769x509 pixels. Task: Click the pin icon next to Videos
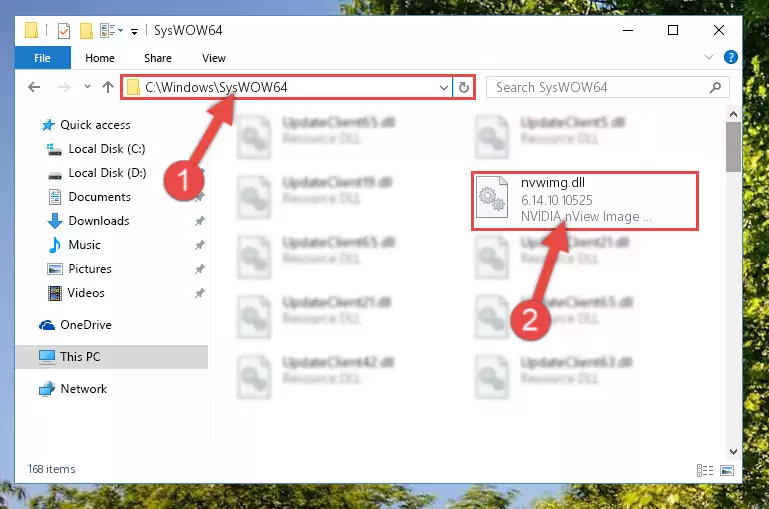200,293
